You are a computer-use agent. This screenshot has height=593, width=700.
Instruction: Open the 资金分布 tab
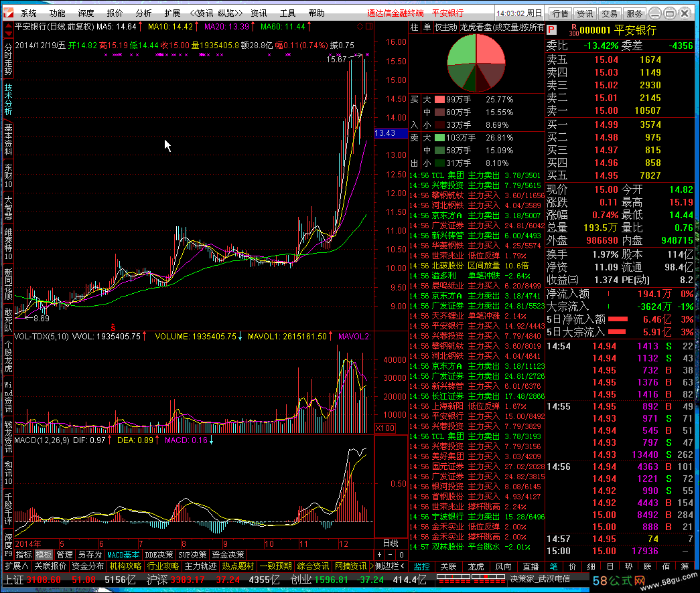tap(88, 566)
